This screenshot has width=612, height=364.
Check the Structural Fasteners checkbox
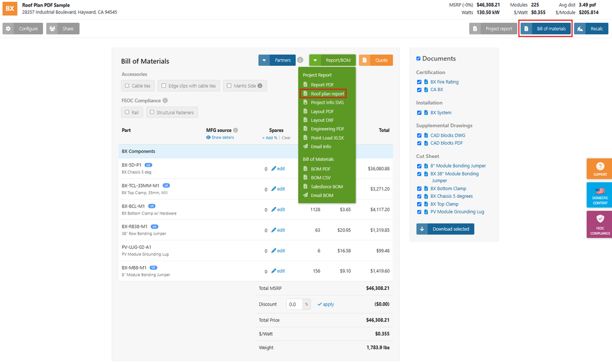pyautogui.click(x=152, y=112)
